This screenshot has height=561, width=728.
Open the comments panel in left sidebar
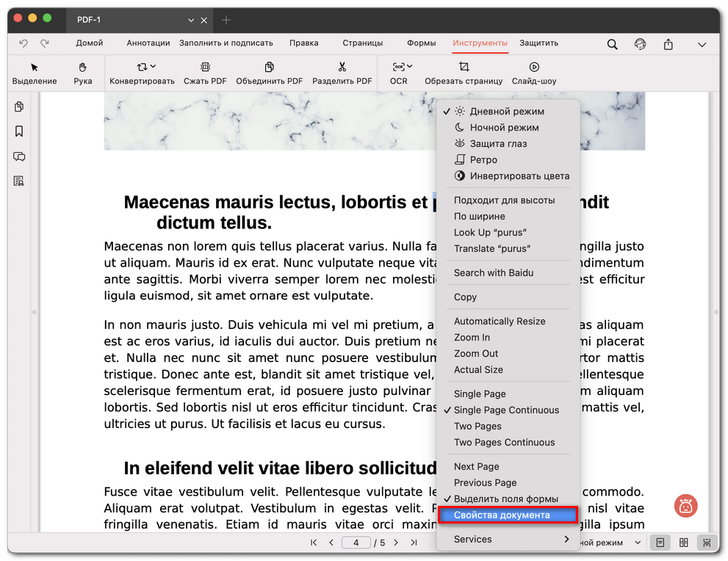point(19,156)
